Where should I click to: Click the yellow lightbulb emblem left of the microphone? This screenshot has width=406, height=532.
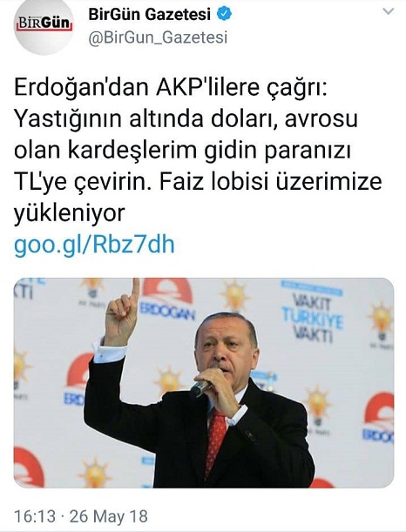click(169, 380)
